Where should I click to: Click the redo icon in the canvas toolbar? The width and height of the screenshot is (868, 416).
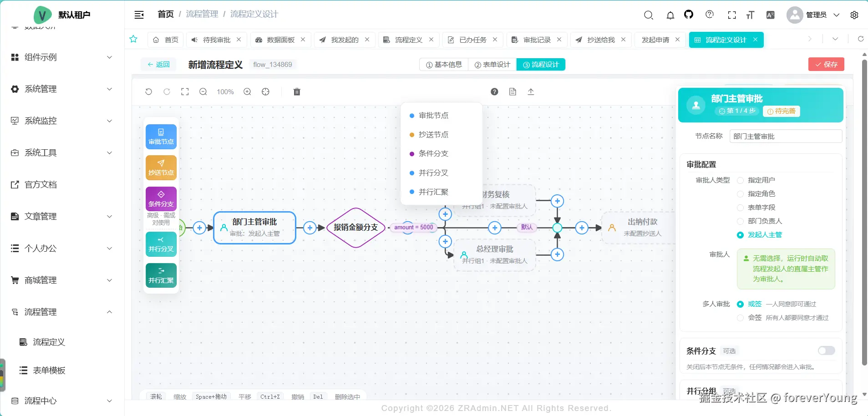[x=167, y=91]
